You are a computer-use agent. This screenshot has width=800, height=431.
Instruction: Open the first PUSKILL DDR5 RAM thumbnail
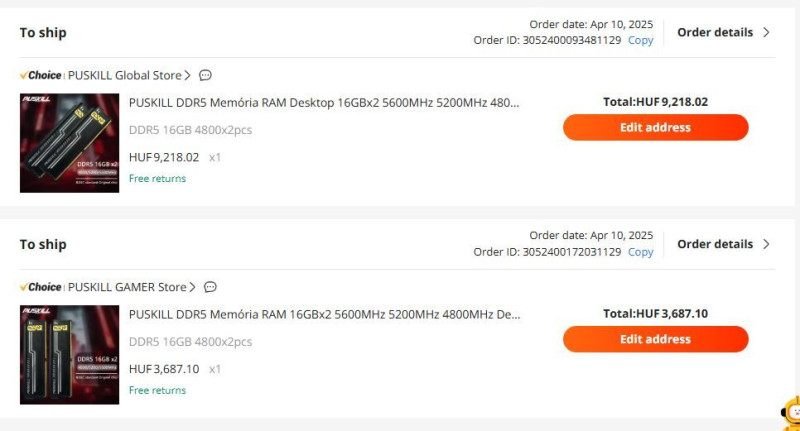[x=69, y=143]
